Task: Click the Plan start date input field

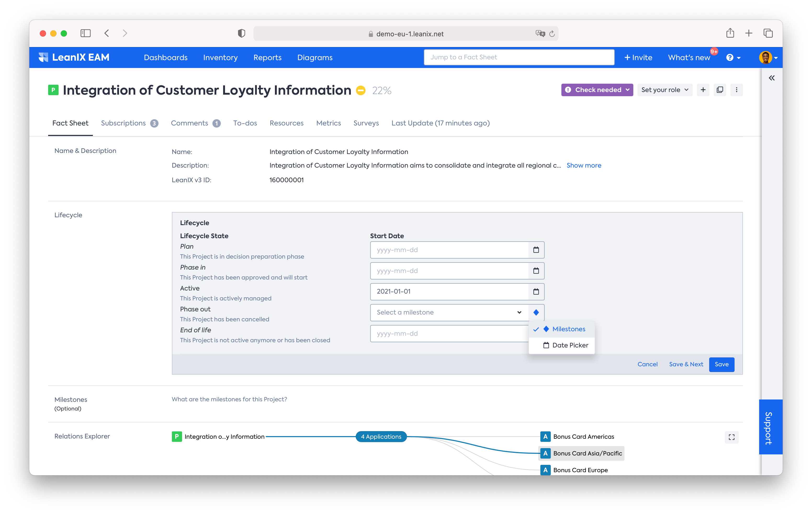Action: (x=449, y=250)
